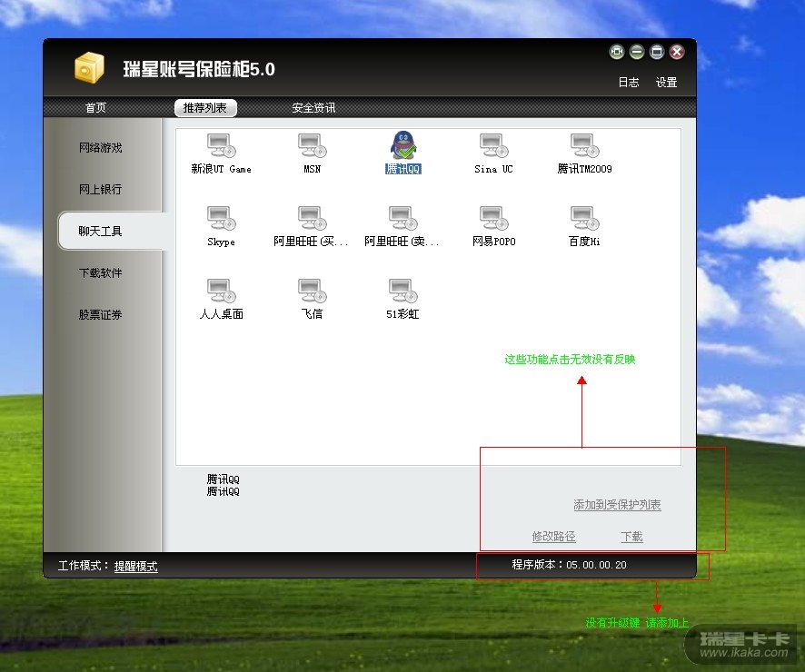The width and height of the screenshot is (805, 672).
Task: Select the 腾讯TM2009 icon
Action: click(x=585, y=145)
